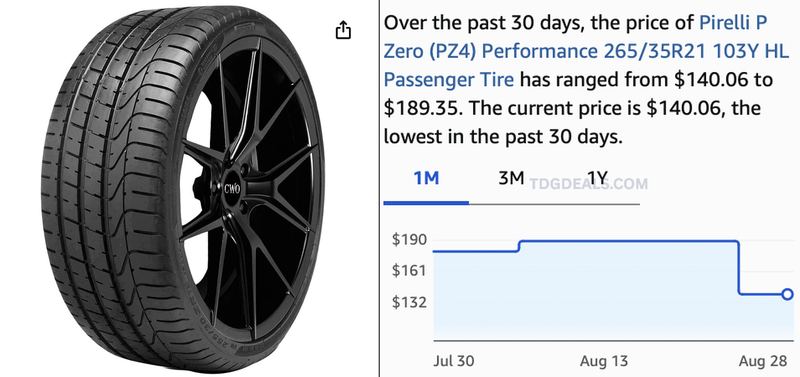This screenshot has width=800, height=377.
Task: Open the tire product image
Action: (x=182, y=188)
